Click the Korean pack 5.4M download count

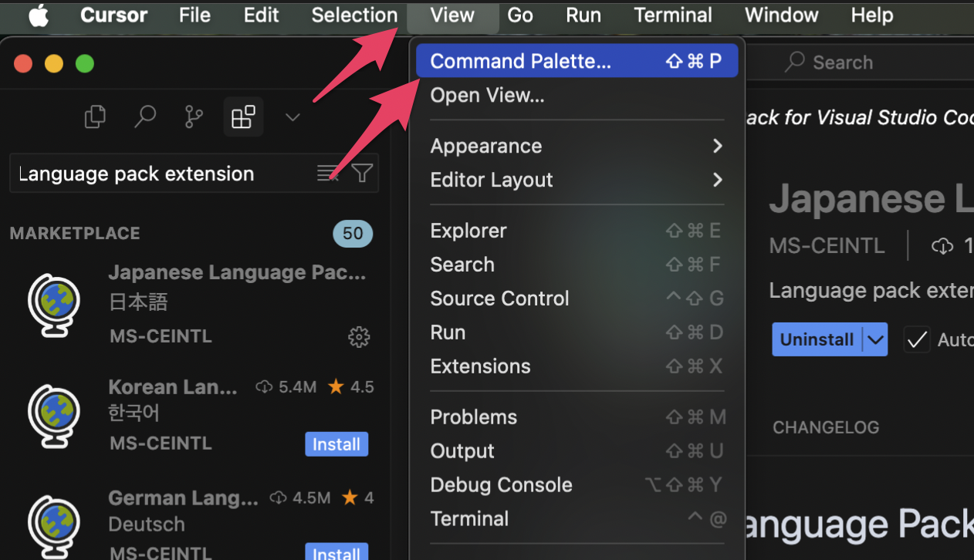point(286,387)
